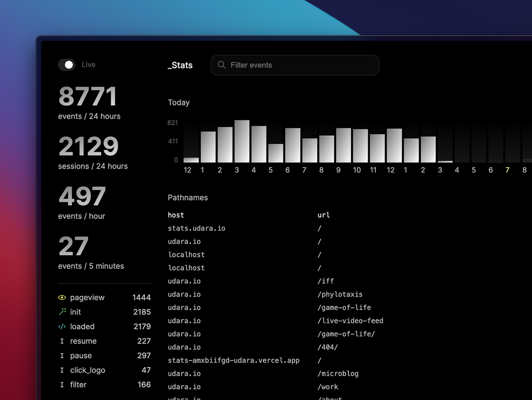Open the /phylotaxis url entry
The height and width of the screenshot is (400, 532).
340,295
